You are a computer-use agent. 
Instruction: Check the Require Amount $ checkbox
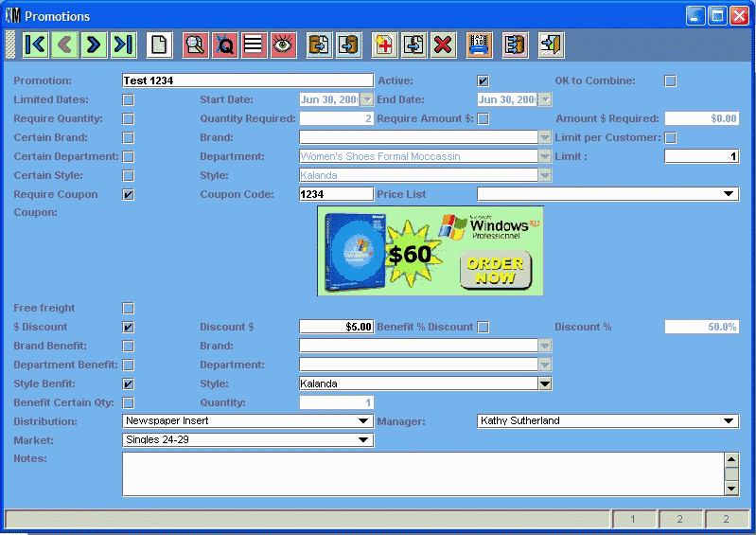point(483,118)
